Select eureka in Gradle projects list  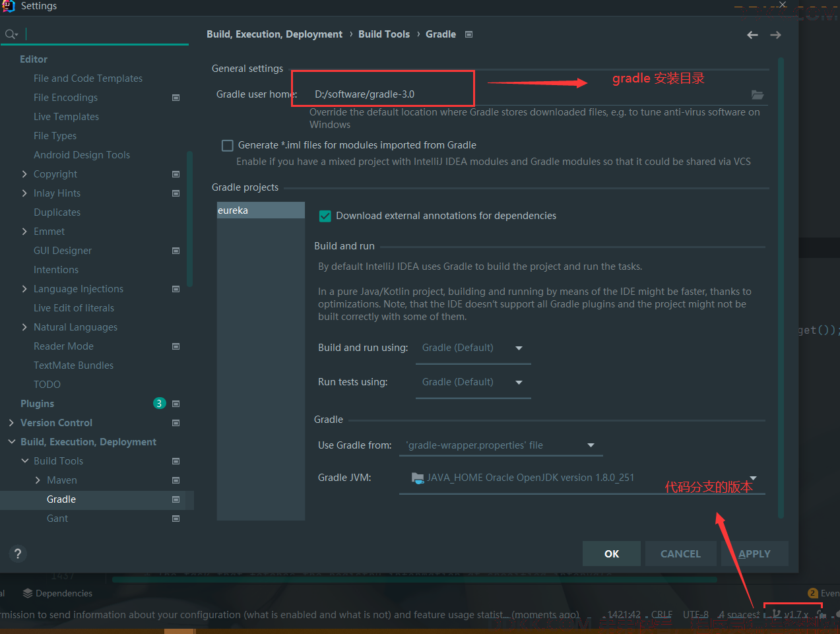click(261, 210)
